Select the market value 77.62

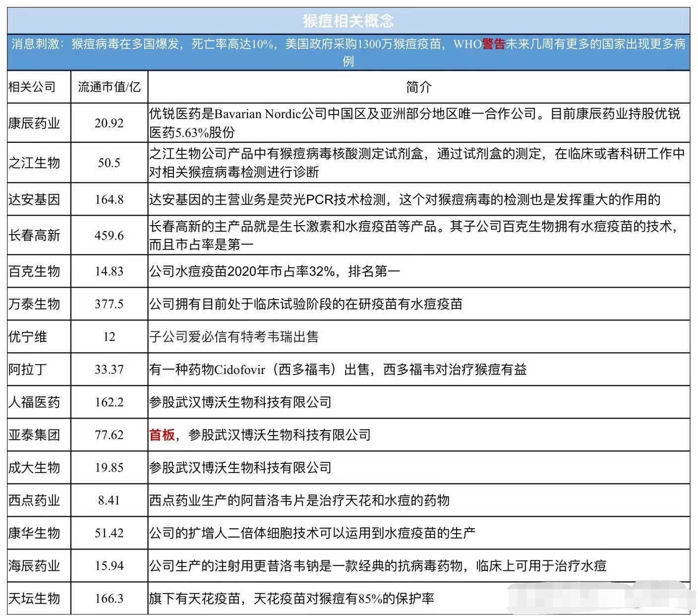point(109,435)
